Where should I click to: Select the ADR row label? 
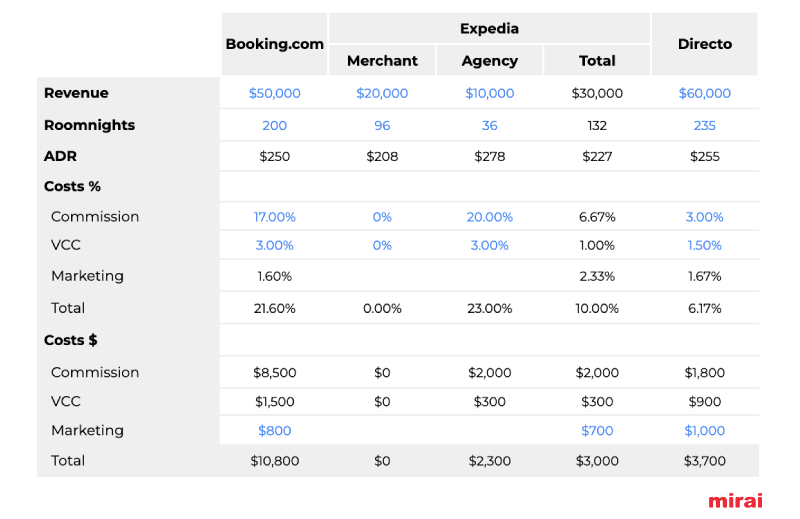60,156
